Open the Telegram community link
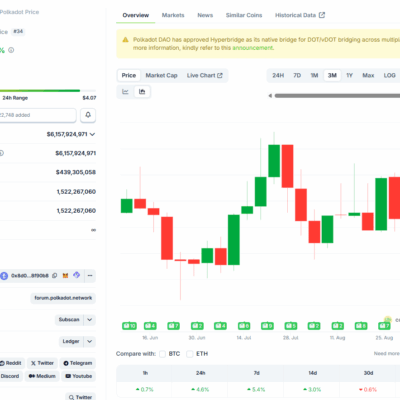Image resolution: width=400 pixels, height=400 pixels. tap(78, 363)
